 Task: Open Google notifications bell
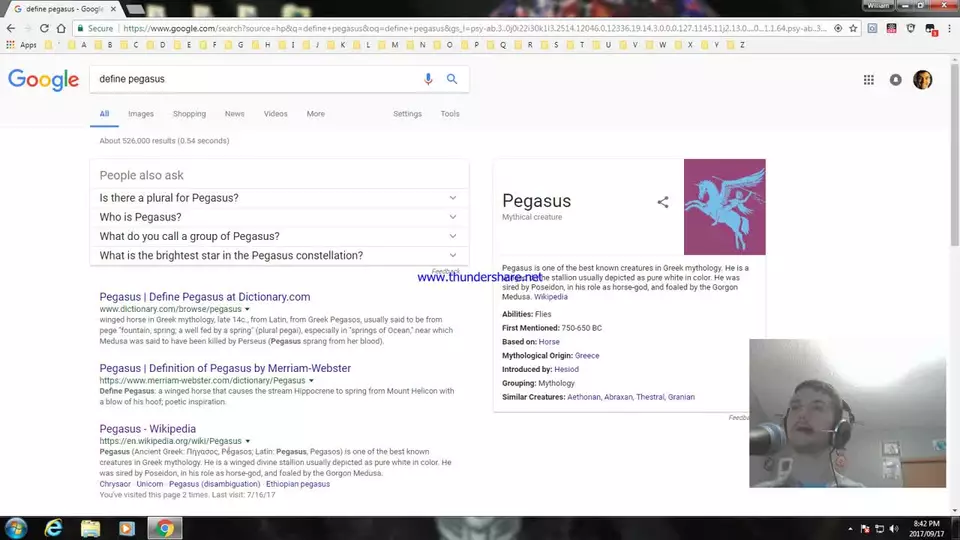coord(895,80)
